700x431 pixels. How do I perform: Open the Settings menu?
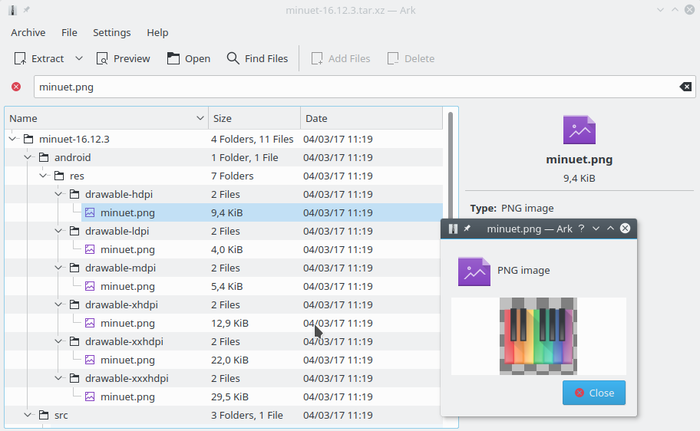tap(112, 32)
